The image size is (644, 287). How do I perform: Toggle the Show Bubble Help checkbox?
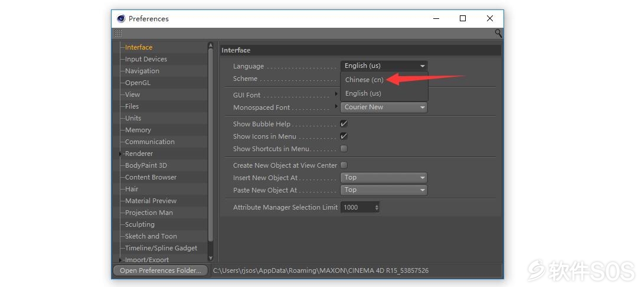point(344,124)
